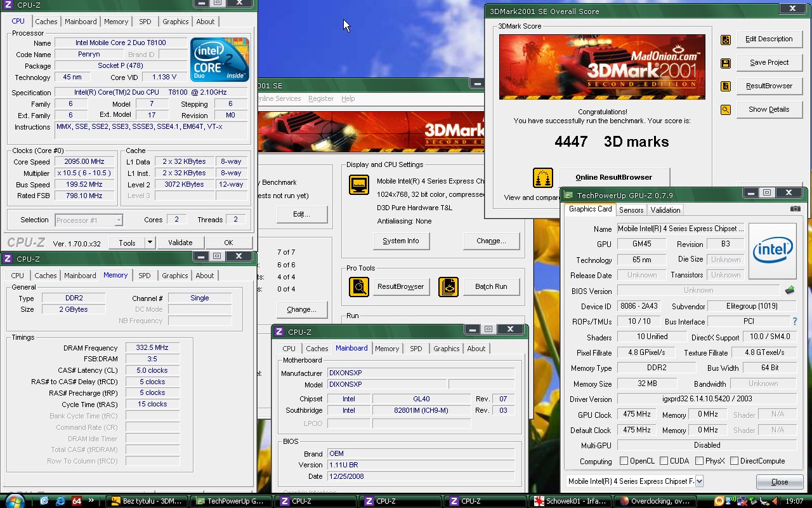
Task: Open the GPU selector dropdown in GPU-Z
Action: click(x=699, y=481)
